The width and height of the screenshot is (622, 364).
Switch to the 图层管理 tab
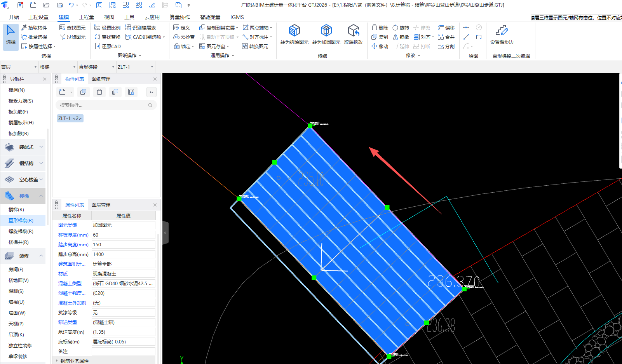click(101, 205)
